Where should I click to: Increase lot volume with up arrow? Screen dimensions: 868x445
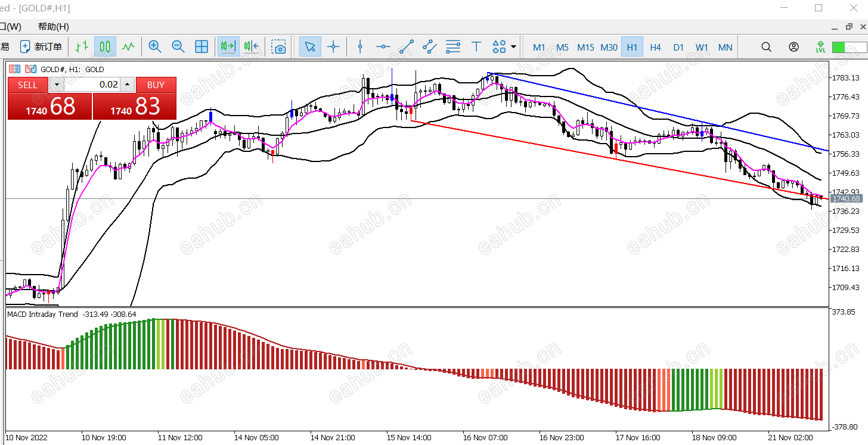(x=127, y=85)
